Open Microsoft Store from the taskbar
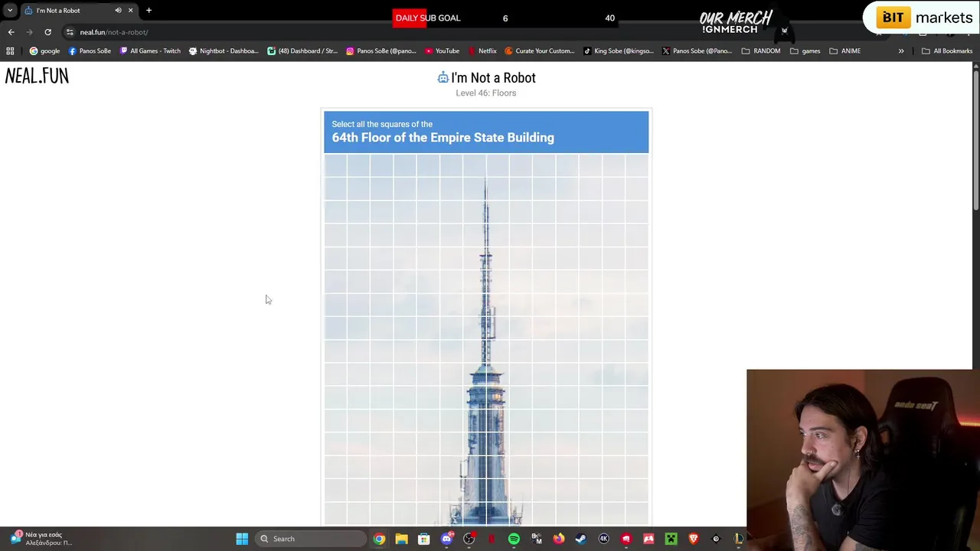Viewport: 980px width, 551px height. coord(423,539)
